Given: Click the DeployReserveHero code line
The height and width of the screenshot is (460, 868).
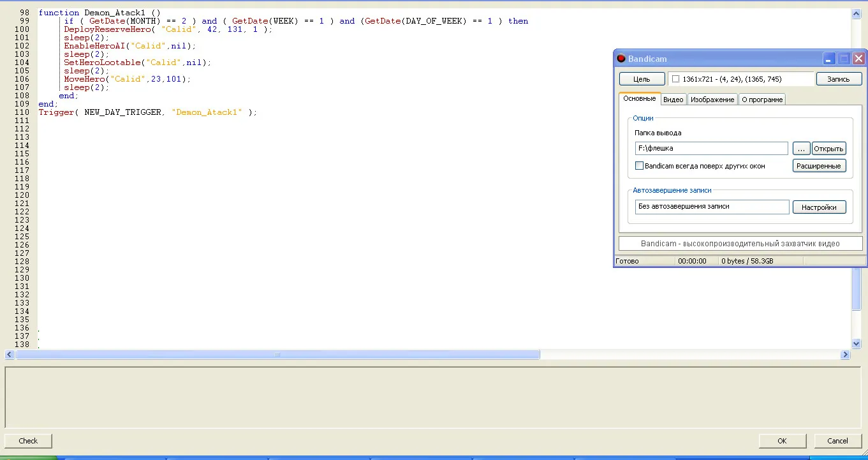Looking at the screenshot, I should (168, 29).
